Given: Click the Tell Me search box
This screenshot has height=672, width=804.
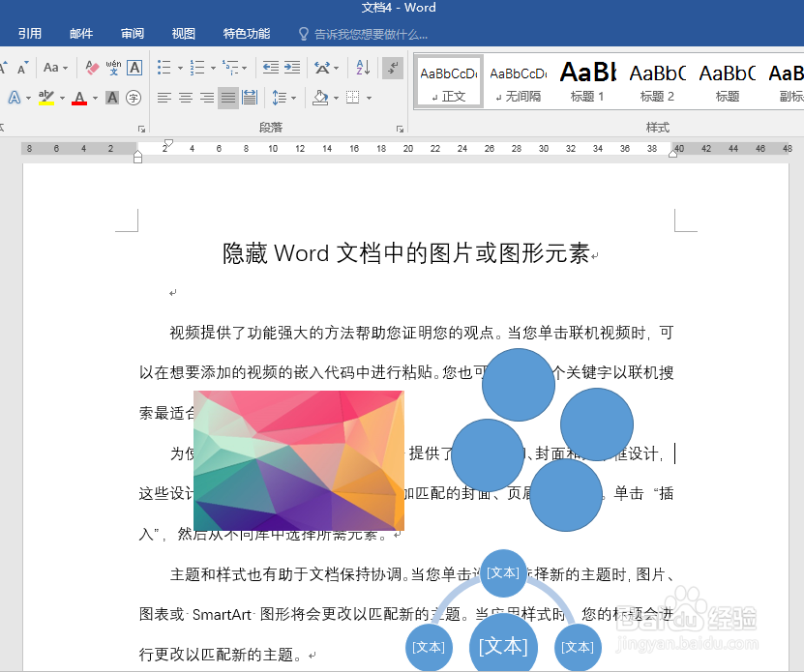Looking at the screenshot, I should [x=363, y=35].
